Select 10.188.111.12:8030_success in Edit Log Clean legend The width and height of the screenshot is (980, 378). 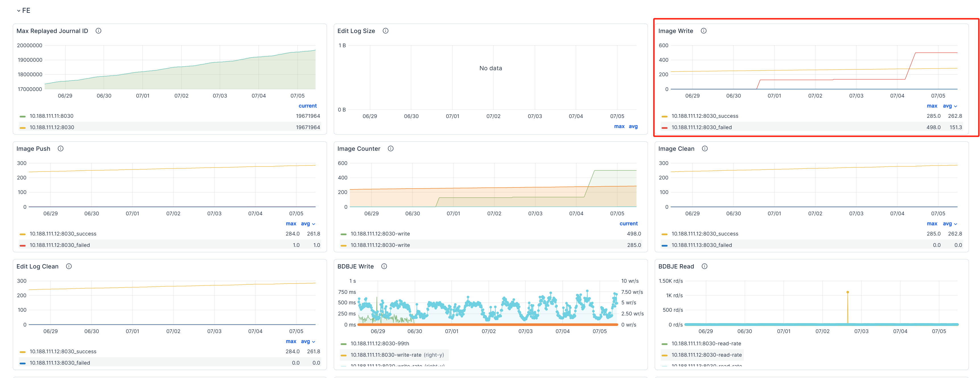(x=63, y=351)
